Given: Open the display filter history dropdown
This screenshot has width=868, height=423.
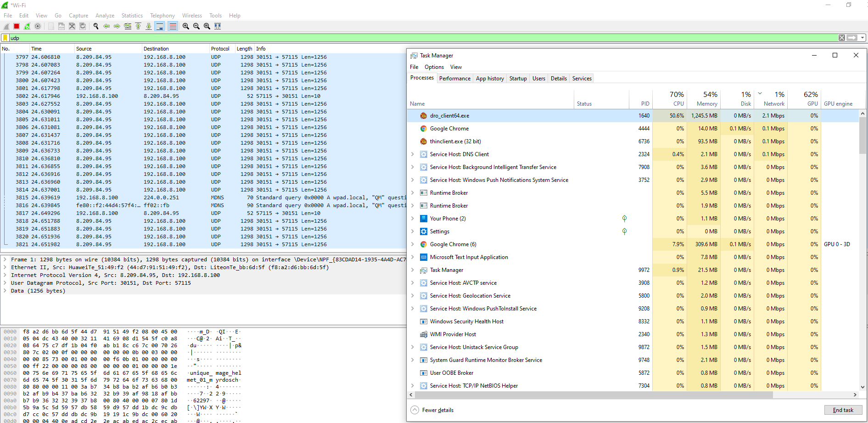Looking at the screenshot, I should (862, 38).
